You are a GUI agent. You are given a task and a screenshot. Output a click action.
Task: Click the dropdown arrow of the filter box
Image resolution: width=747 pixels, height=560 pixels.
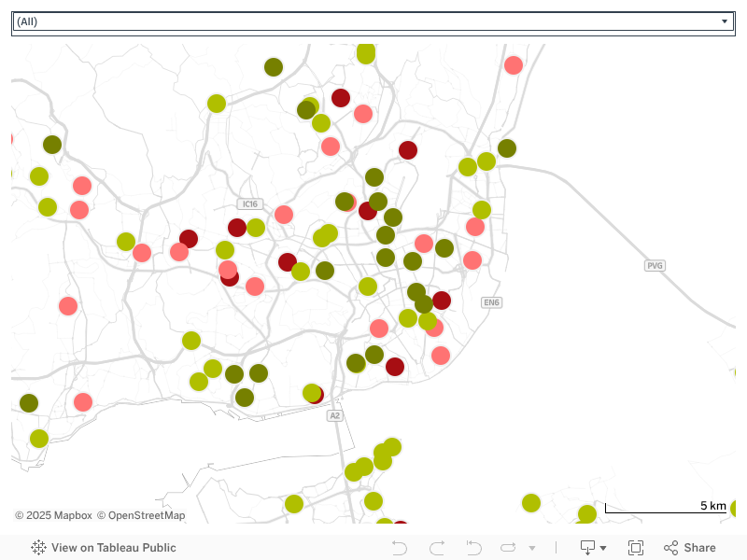(x=725, y=21)
